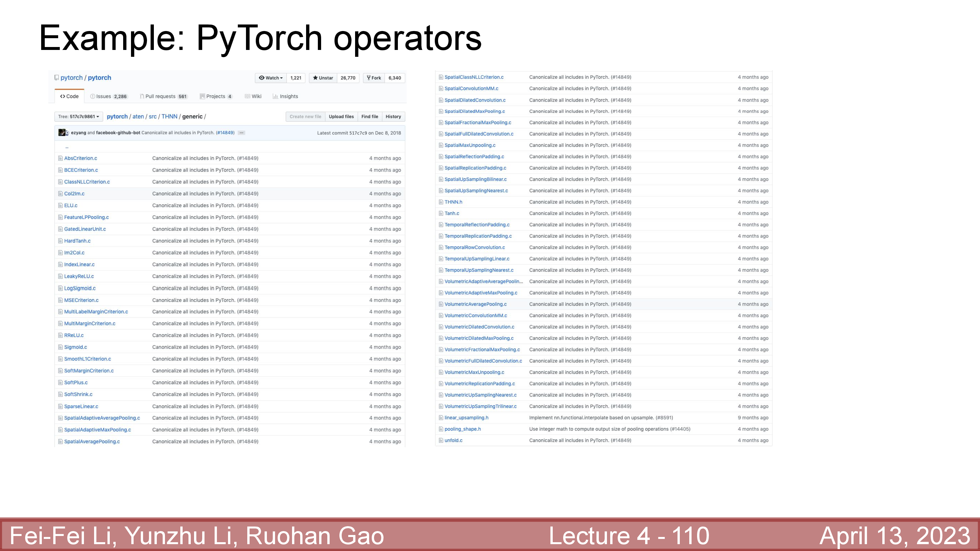This screenshot has width=980, height=551.
Task: Open ClassNLLCriterion.c file
Action: pyautogui.click(x=87, y=182)
